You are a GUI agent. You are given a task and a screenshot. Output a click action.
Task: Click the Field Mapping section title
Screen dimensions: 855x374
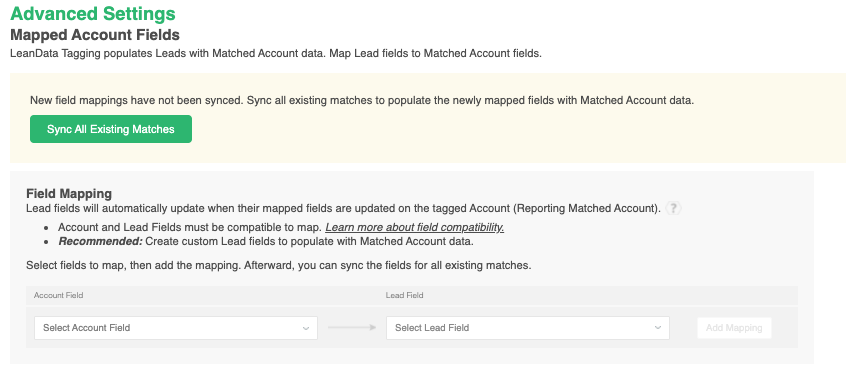pyautogui.click(x=69, y=194)
